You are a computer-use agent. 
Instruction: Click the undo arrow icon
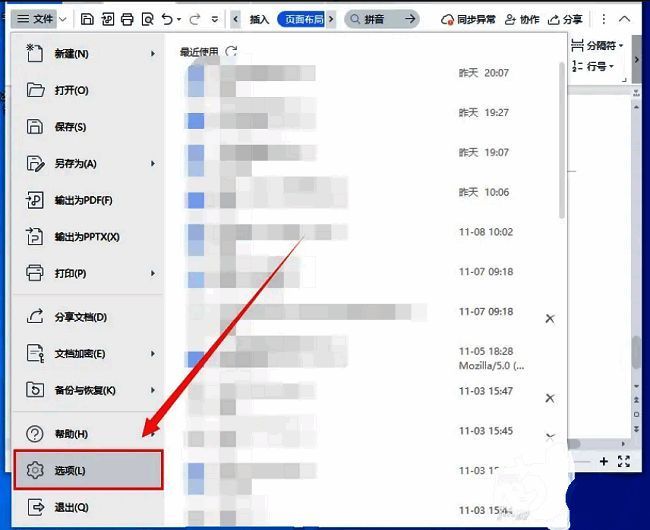tap(167, 19)
